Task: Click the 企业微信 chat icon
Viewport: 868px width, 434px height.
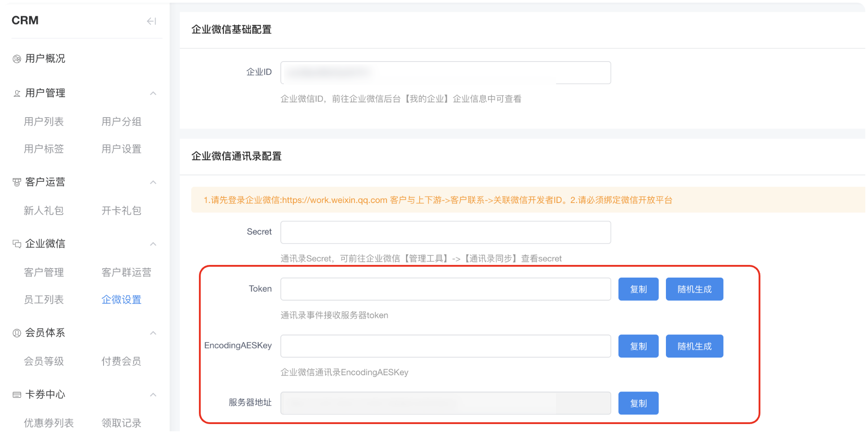Action: click(17, 244)
